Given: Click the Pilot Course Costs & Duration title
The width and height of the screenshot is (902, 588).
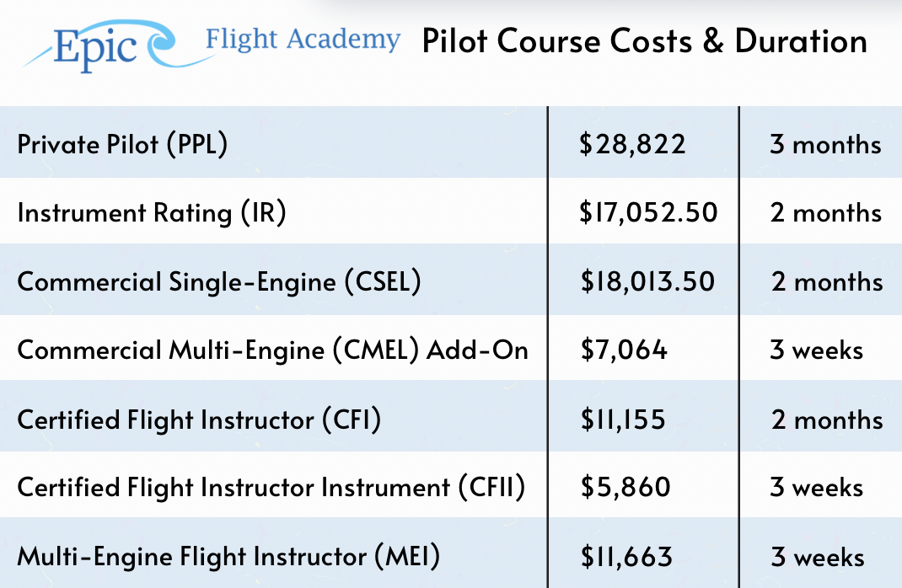Looking at the screenshot, I should click(644, 40).
